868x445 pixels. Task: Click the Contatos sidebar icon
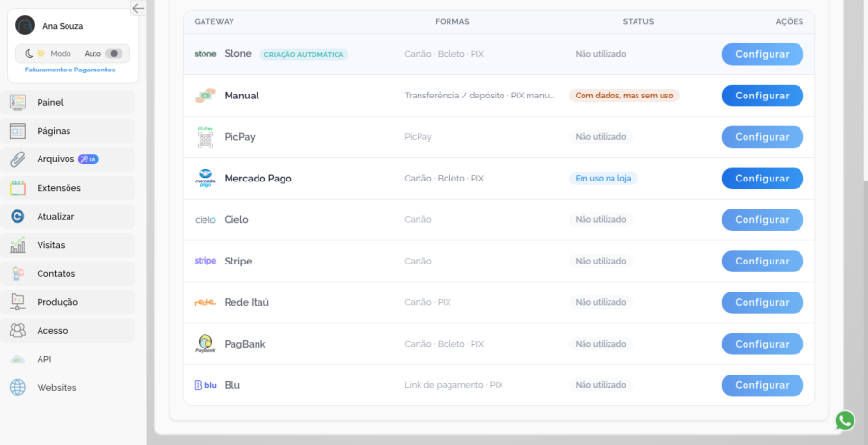[x=17, y=274]
